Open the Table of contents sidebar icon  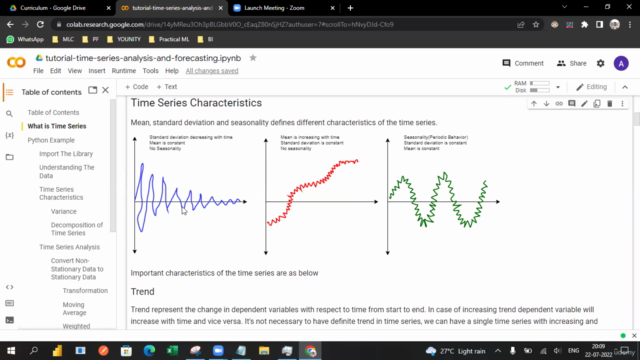click(9, 92)
